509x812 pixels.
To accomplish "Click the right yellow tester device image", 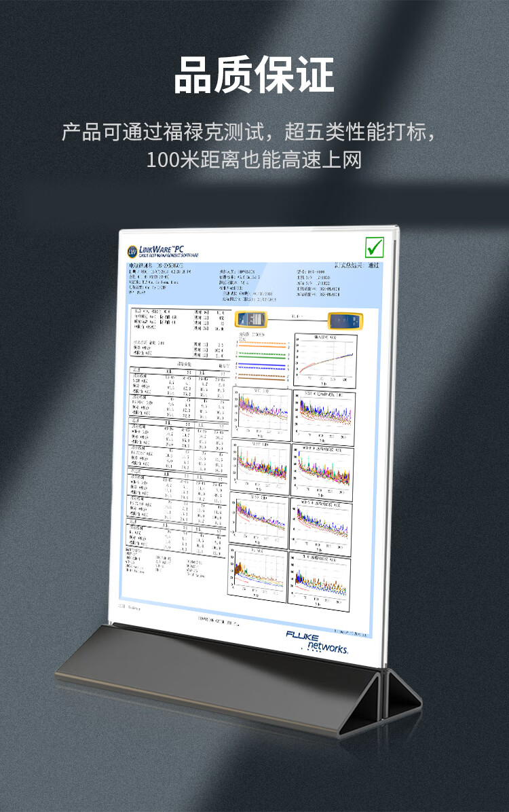I will [x=344, y=320].
